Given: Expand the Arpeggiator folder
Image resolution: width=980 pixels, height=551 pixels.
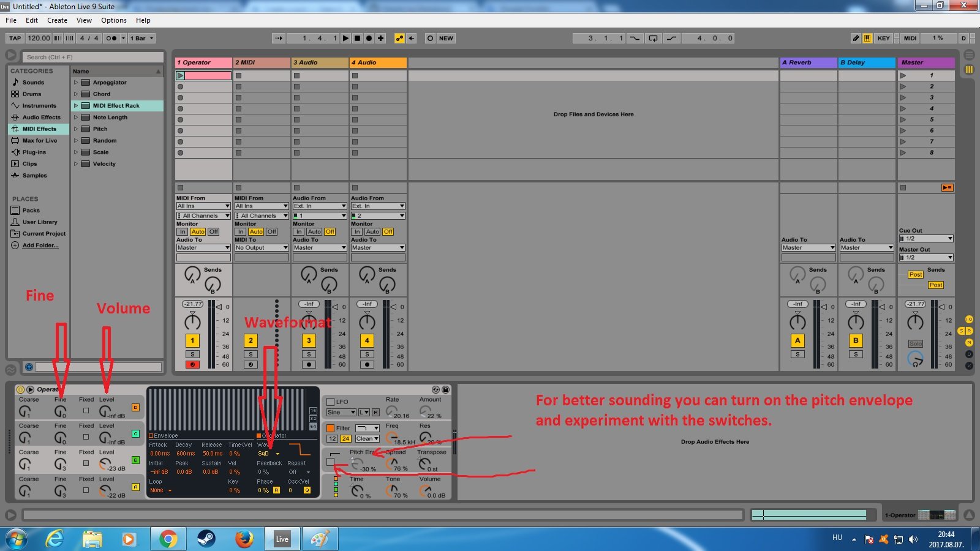Looking at the screenshot, I should [76, 82].
